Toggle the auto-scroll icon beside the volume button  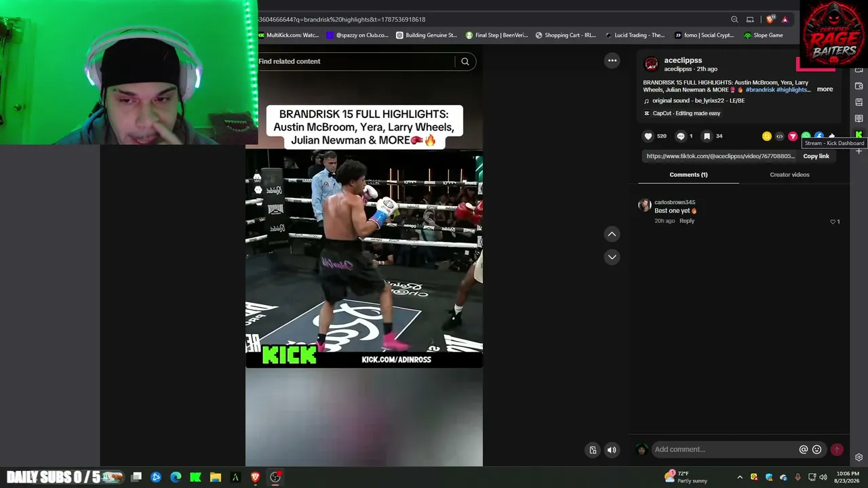593,449
